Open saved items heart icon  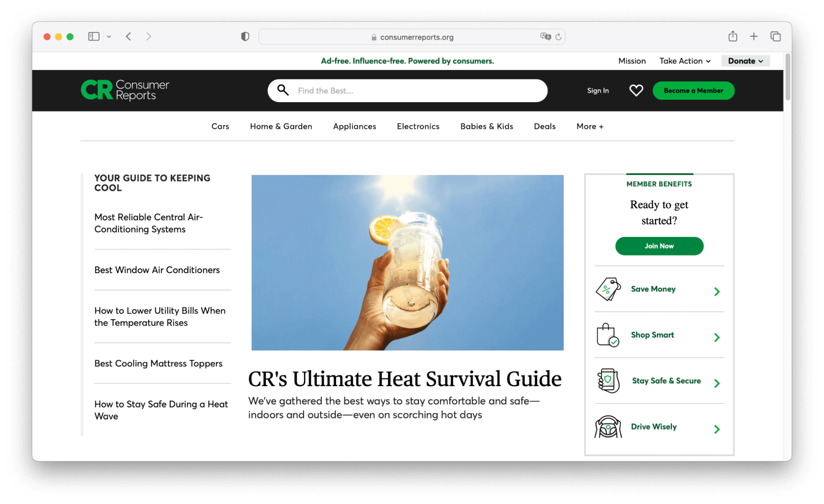pyautogui.click(x=636, y=90)
